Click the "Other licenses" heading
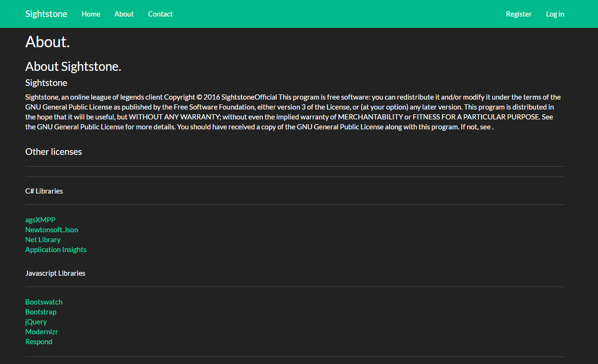The image size is (598, 364). coord(53,152)
